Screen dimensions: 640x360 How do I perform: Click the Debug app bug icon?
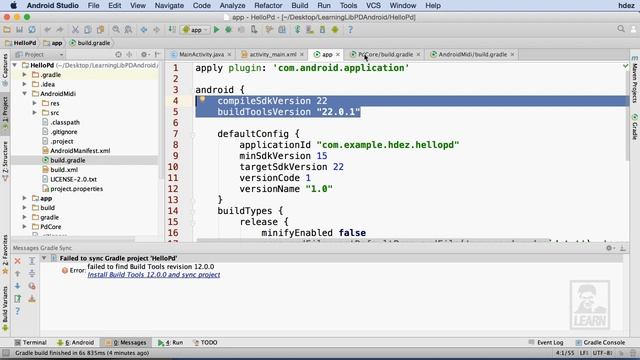(229, 29)
